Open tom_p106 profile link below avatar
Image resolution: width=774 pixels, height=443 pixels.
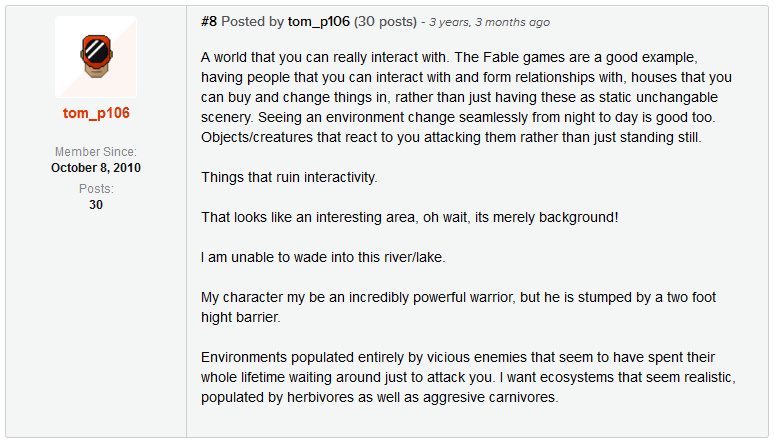96,113
